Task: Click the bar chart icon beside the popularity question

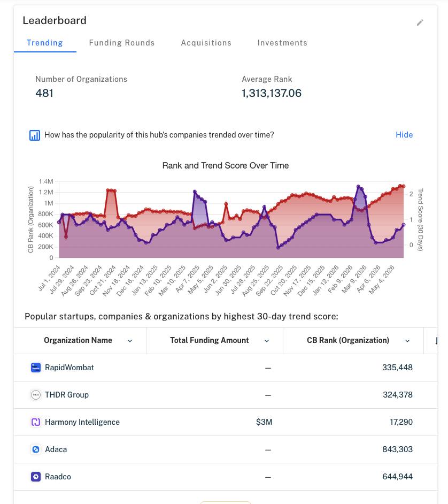Action: [x=35, y=135]
